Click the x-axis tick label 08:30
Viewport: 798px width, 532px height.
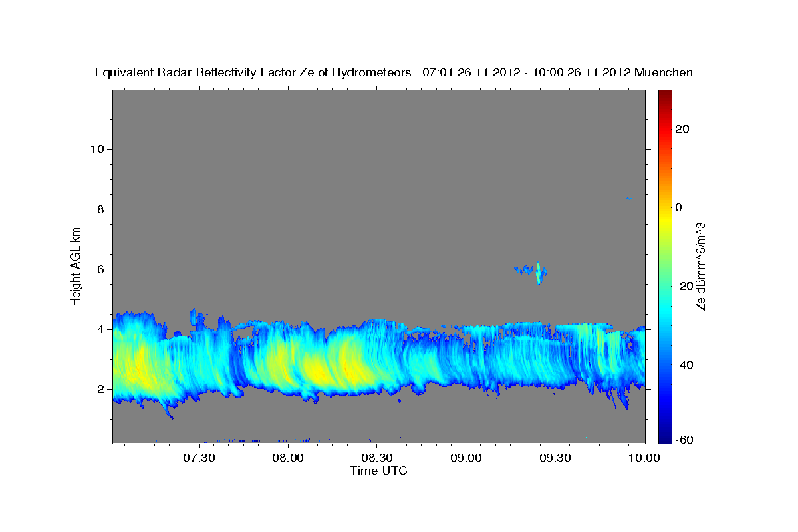coord(376,458)
